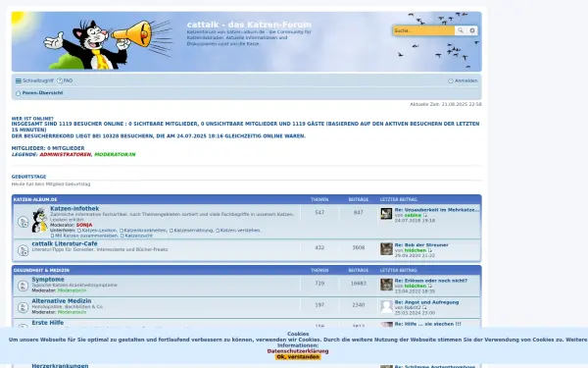Click default avatar in Alternative Medizin row
Screen dimensions: 588x368
[386, 306]
